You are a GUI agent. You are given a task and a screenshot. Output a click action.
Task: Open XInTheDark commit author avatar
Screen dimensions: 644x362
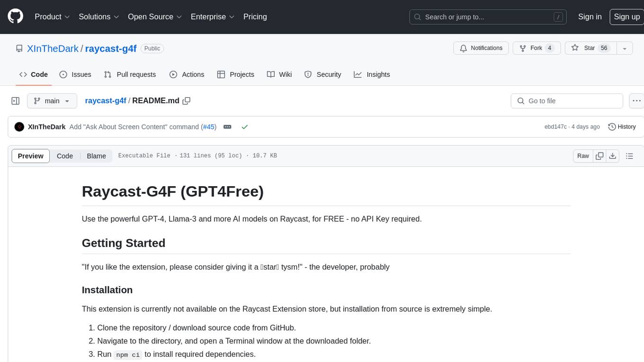point(19,127)
